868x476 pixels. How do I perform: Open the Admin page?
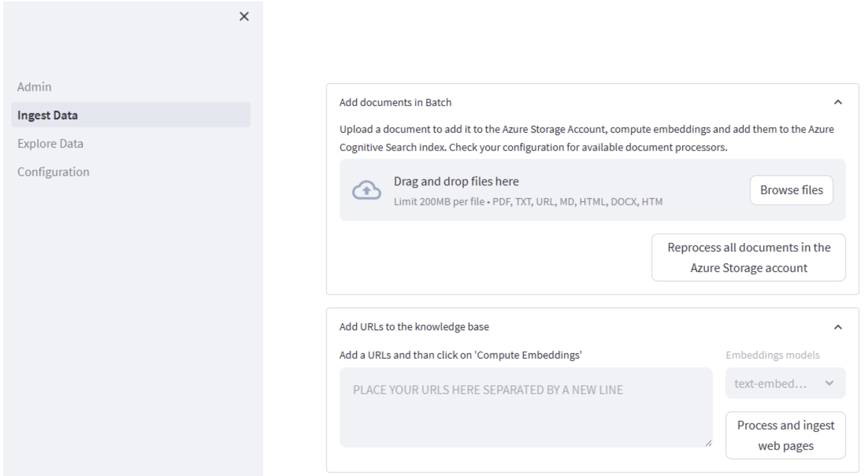[x=34, y=87]
